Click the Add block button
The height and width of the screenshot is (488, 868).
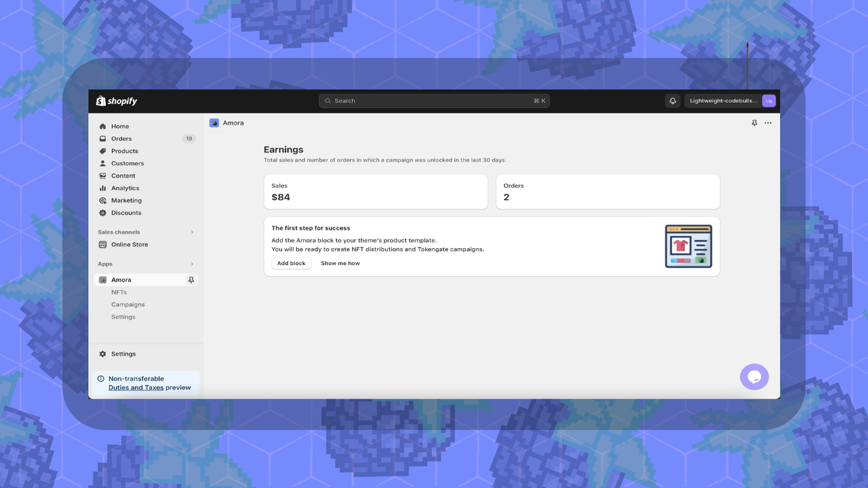pos(292,263)
